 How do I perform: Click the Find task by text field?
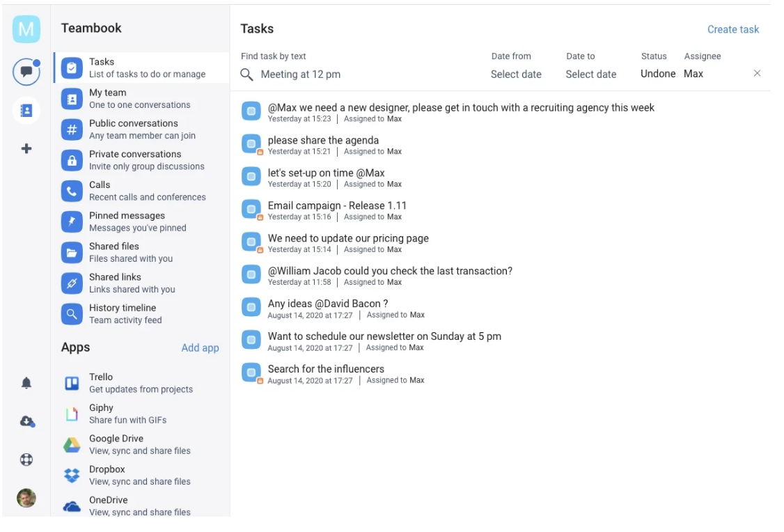362,75
